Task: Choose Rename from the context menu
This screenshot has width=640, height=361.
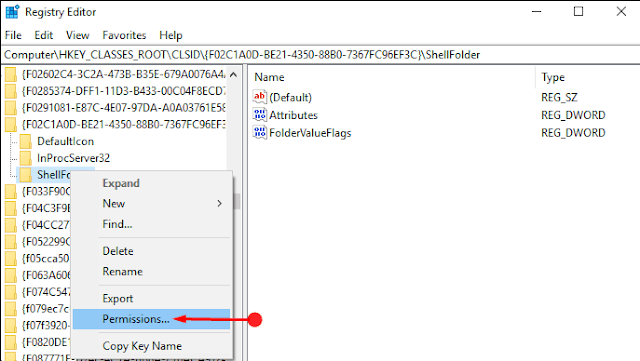Action: pyautogui.click(x=122, y=272)
